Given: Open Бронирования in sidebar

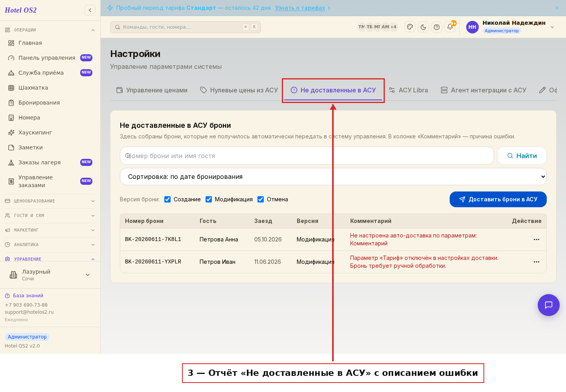Looking at the screenshot, I should pos(50,103).
